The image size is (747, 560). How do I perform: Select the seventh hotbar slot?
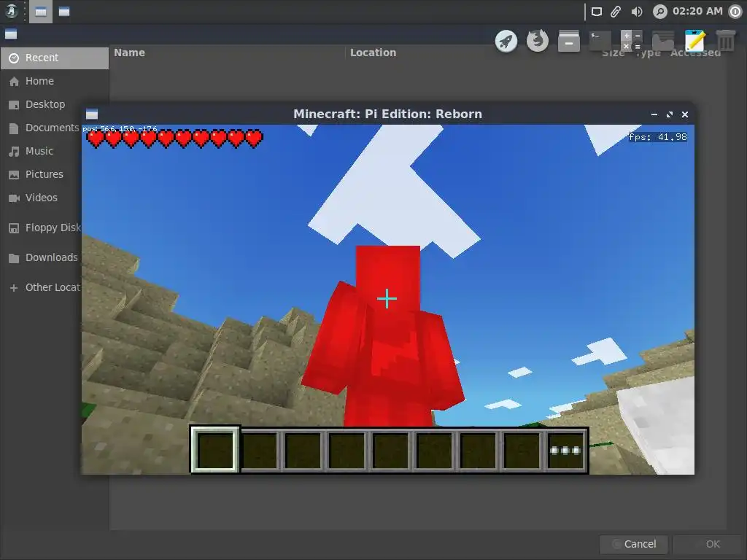click(479, 451)
